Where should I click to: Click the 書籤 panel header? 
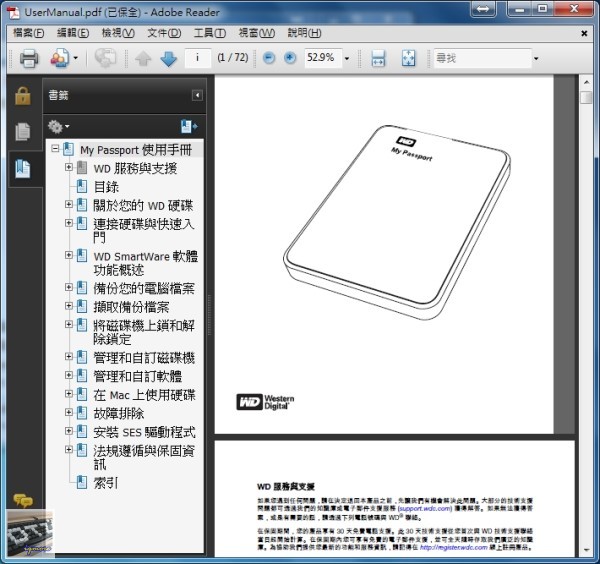(x=124, y=95)
